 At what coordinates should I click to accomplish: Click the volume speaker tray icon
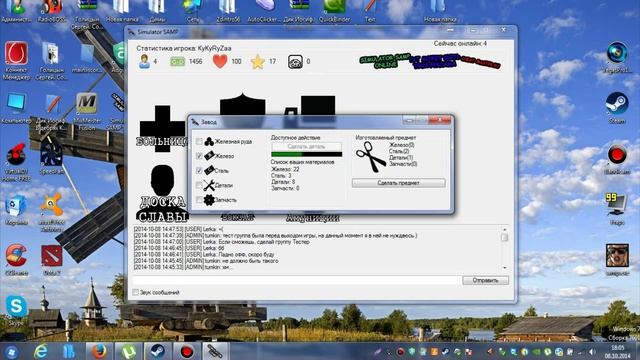pyautogui.click(x=592, y=352)
